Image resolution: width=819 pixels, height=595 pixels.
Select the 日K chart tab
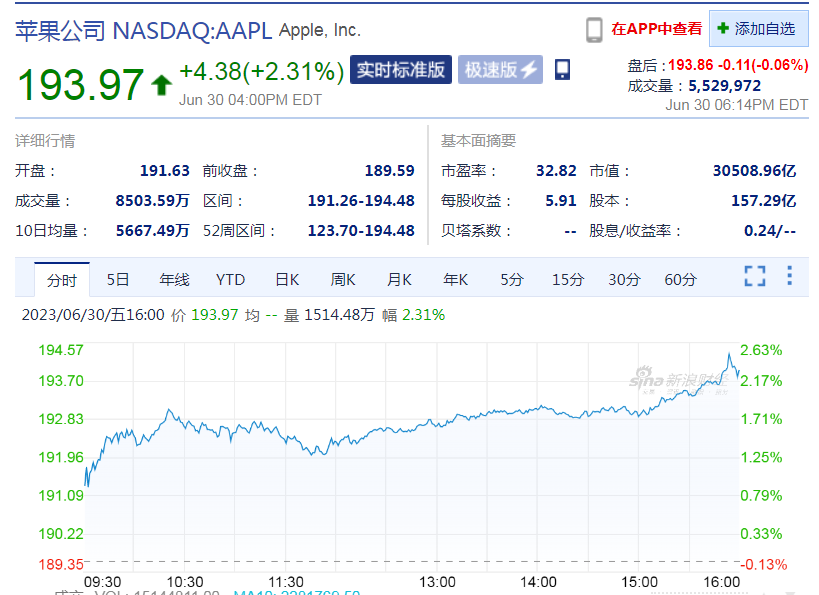pyautogui.click(x=287, y=279)
